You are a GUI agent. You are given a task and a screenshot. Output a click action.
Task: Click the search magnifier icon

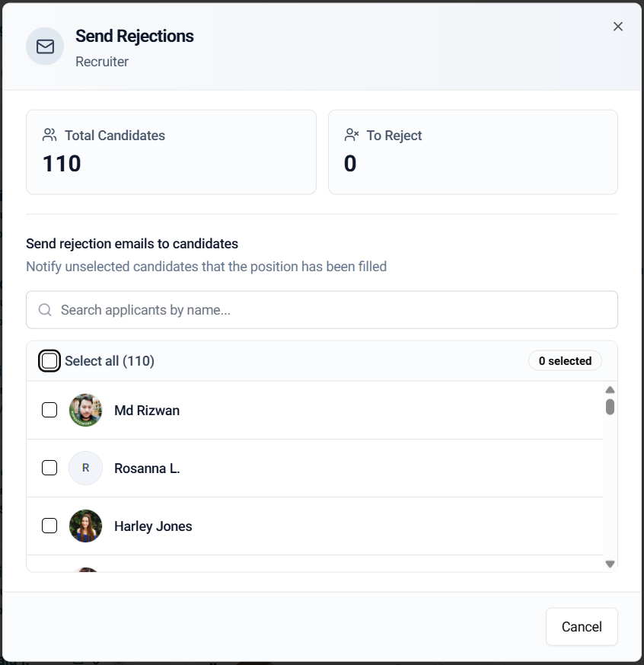click(x=45, y=309)
